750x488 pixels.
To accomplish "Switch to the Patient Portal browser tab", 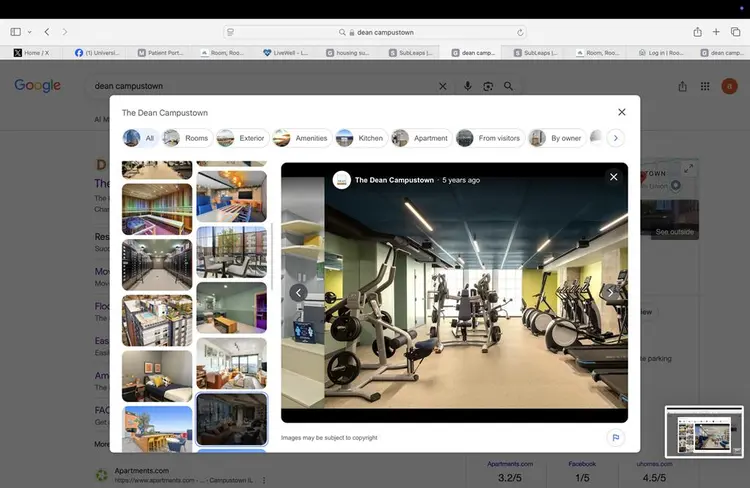I will pyautogui.click(x=160, y=53).
